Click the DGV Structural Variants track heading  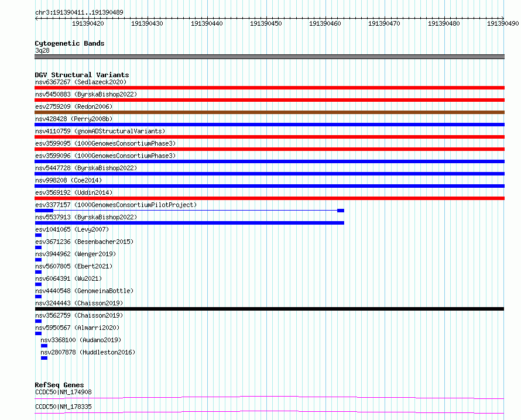82,75
